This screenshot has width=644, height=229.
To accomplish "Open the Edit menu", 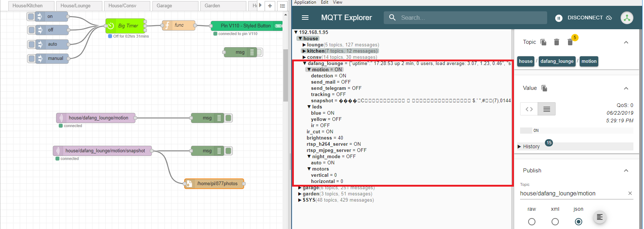I will (325, 2).
